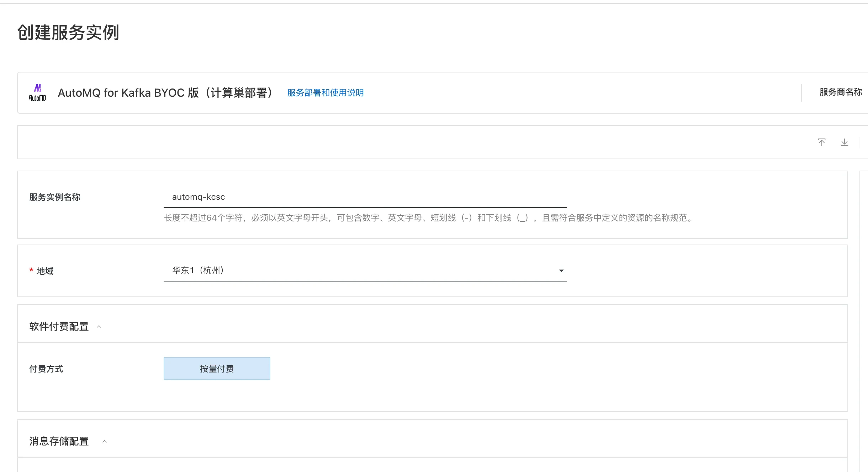The image size is (868, 472).
Task: Click the 消息存储配置 section heading
Action: point(59,441)
